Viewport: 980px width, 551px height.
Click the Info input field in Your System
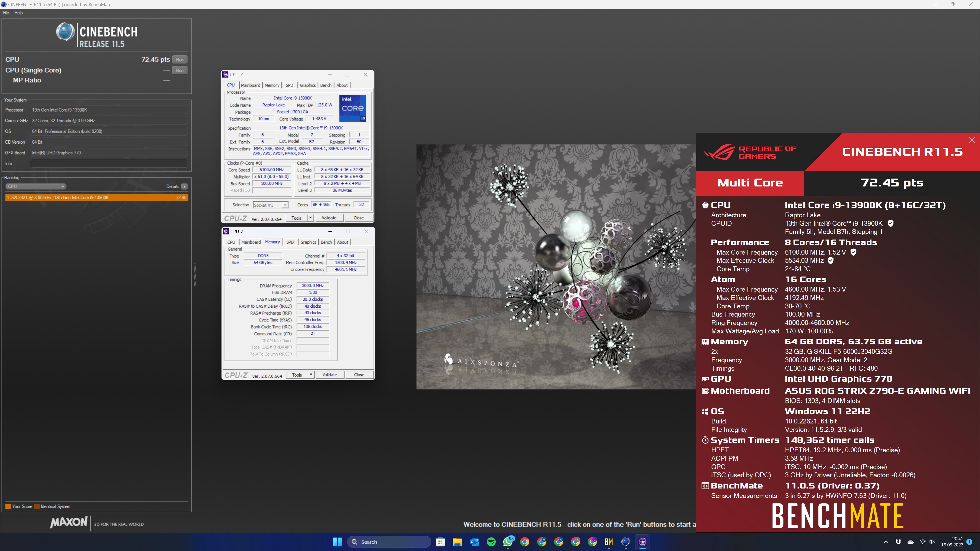point(109,164)
